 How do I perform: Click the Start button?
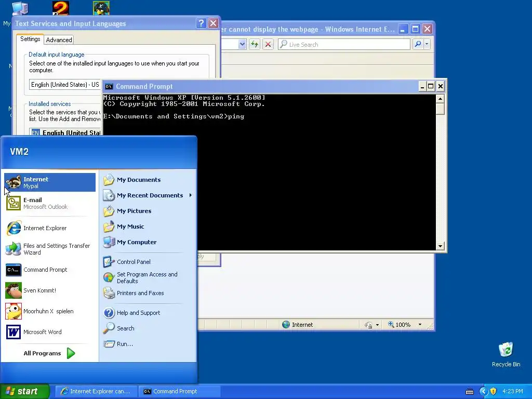click(x=25, y=391)
